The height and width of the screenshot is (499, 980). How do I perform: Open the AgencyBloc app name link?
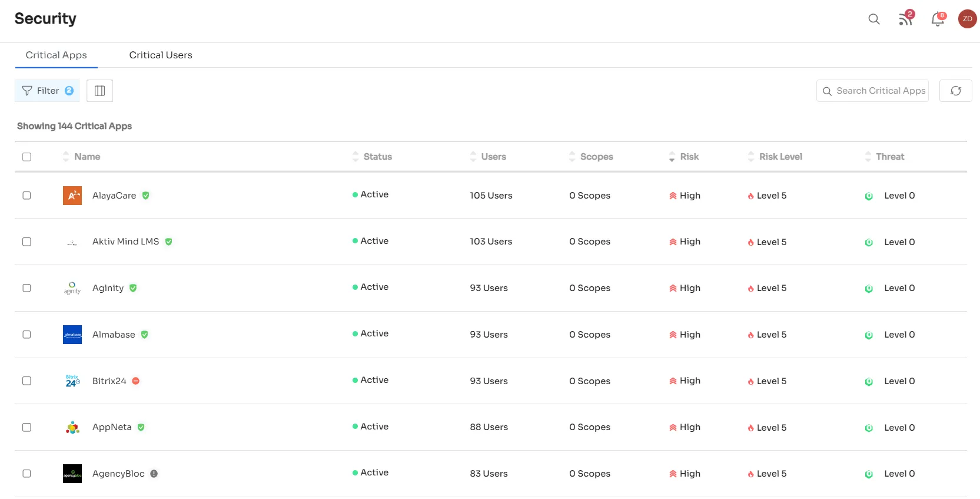(118, 474)
